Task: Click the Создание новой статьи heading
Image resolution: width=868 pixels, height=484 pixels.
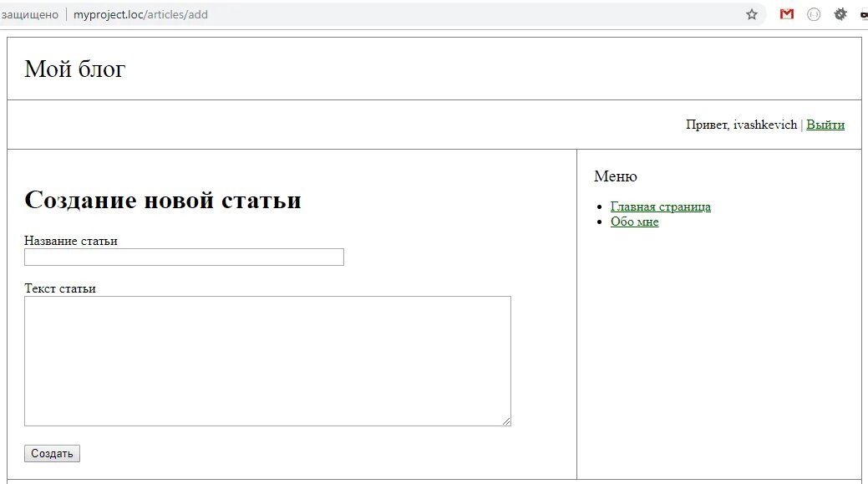Action: point(163,199)
